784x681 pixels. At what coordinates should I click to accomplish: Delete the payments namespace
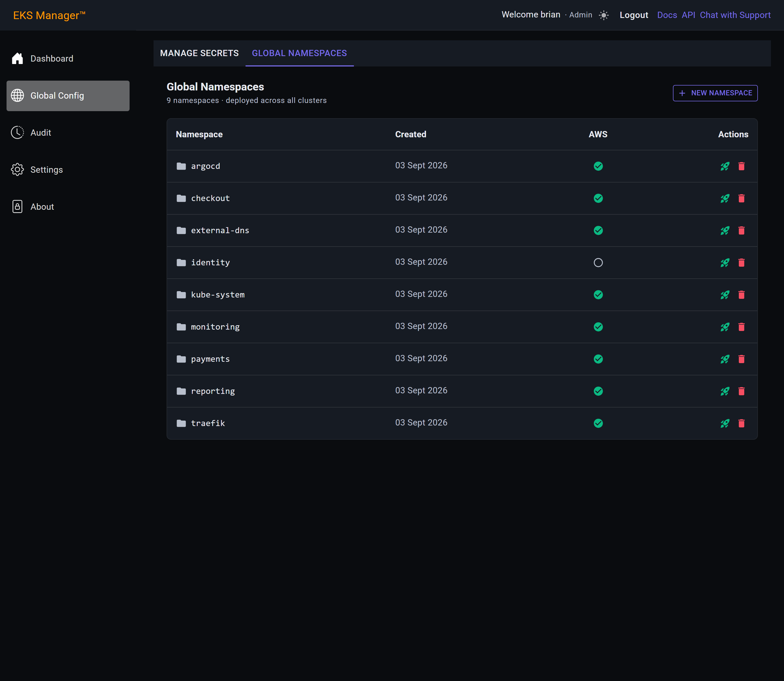click(742, 359)
